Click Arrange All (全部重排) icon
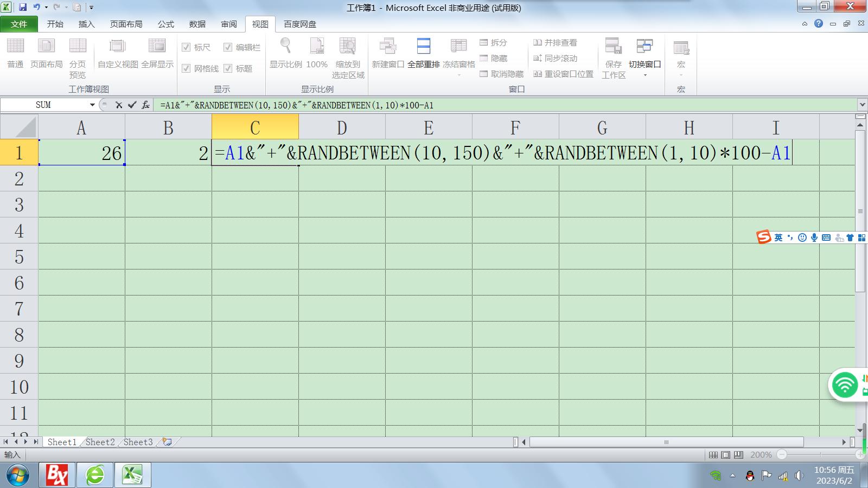The image size is (868, 488). coord(423,47)
